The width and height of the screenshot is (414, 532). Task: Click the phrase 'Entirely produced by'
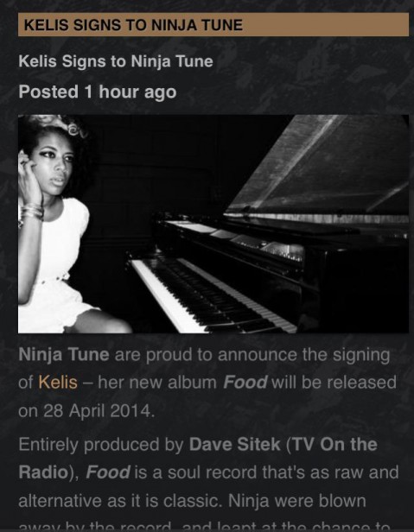[101, 445]
